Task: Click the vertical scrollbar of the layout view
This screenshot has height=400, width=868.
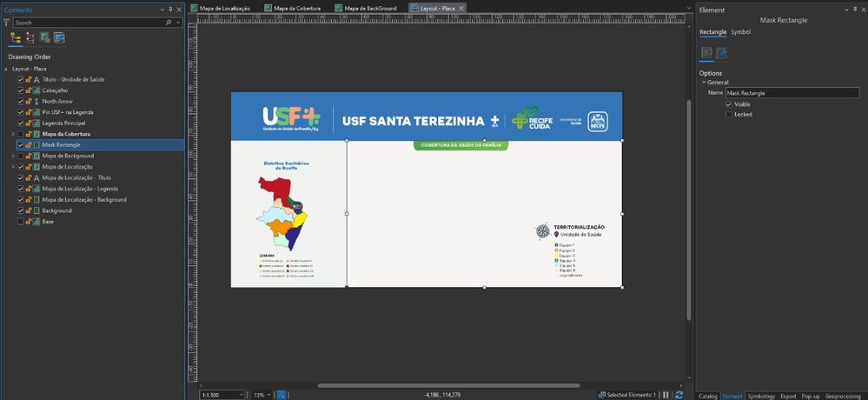Action: tap(689, 210)
